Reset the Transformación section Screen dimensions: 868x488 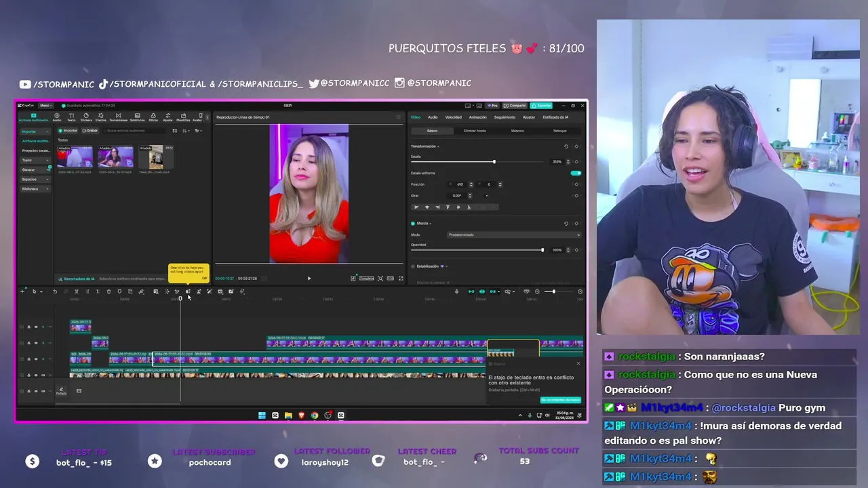pos(566,146)
